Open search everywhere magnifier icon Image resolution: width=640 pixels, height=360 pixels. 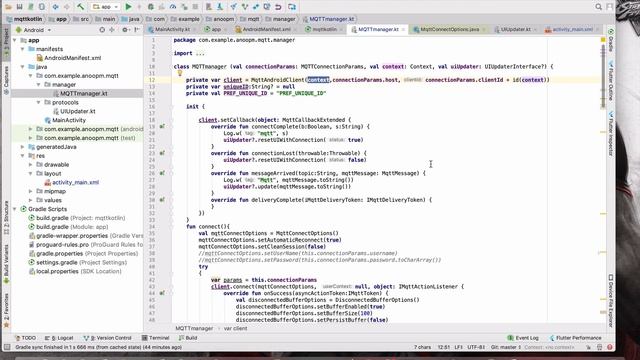click(x=598, y=7)
